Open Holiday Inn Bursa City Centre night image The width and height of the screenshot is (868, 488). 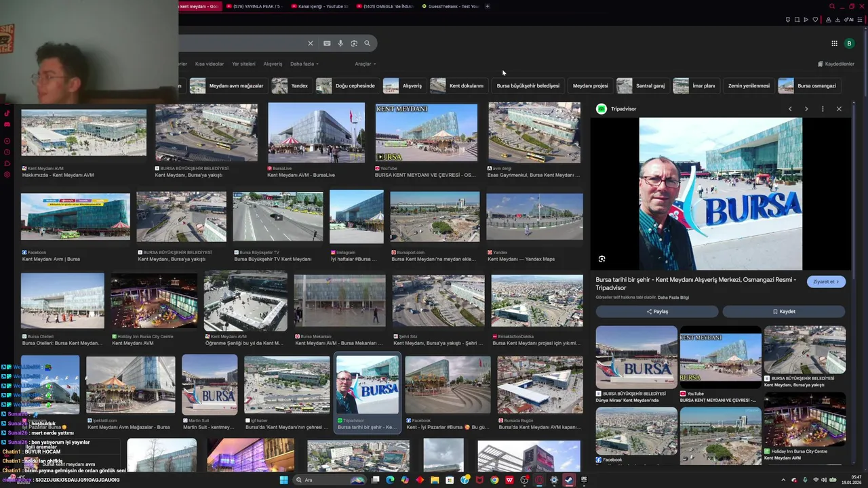pos(154,301)
